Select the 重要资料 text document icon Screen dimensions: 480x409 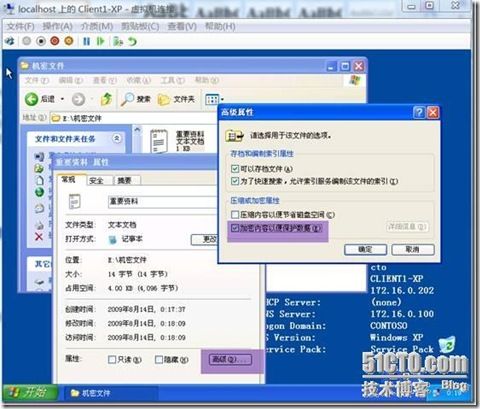[159, 141]
